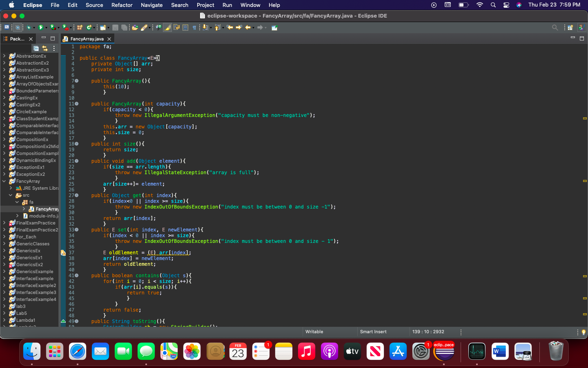Screen dimensions: 588x368
Task: Toggle Show Whitespace Characters in the toolbar
Action: click(x=194, y=27)
